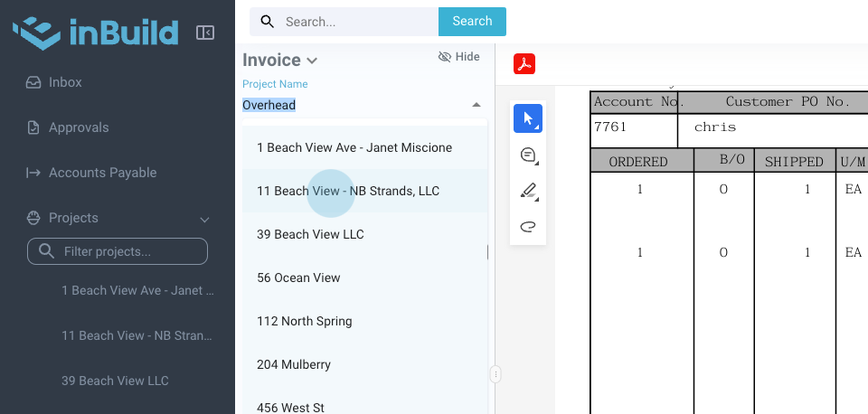868x414 pixels.
Task: Go to Approvals
Action: tap(79, 127)
